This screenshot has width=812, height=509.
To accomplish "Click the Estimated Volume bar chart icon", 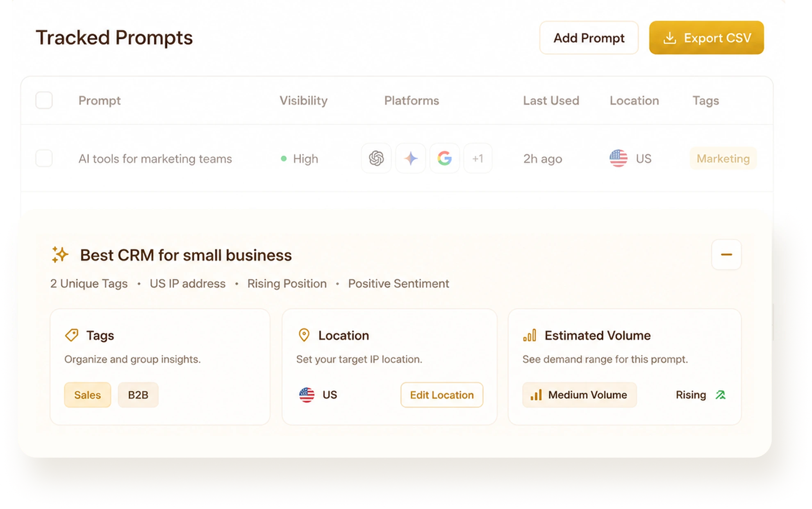I will pyautogui.click(x=529, y=335).
